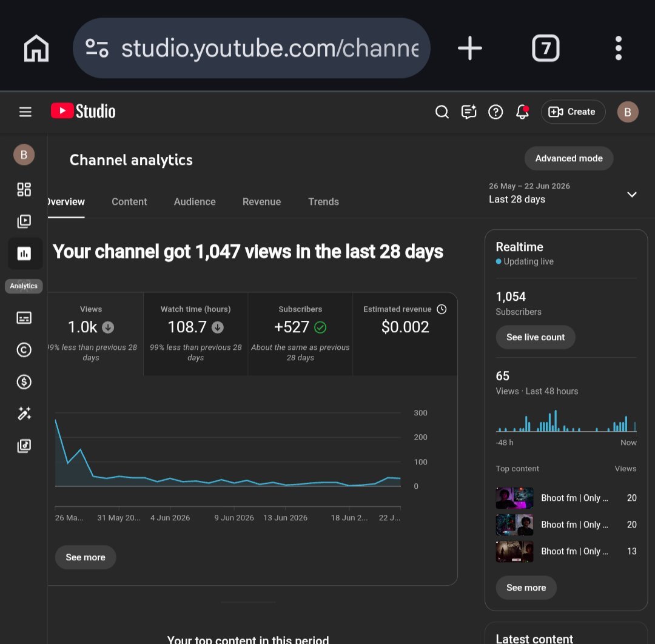Click the down arrow icon next to 1.0k views

point(108,327)
